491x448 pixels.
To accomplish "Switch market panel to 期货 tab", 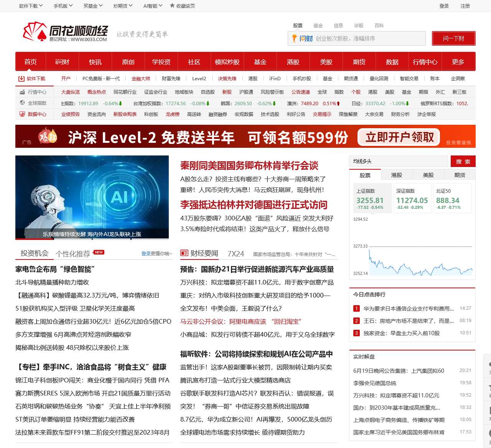I will point(460,175).
